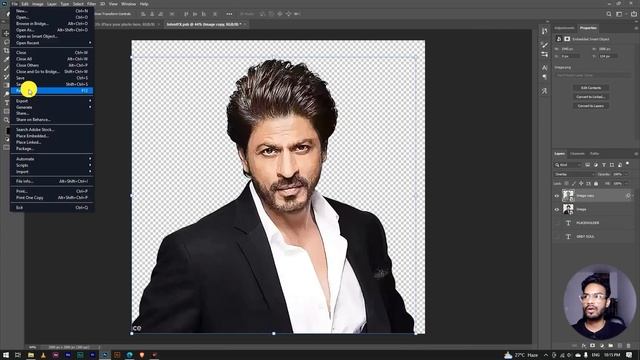640x360 pixels.
Task: Switch to the Channels tab
Action: [577, 154]
